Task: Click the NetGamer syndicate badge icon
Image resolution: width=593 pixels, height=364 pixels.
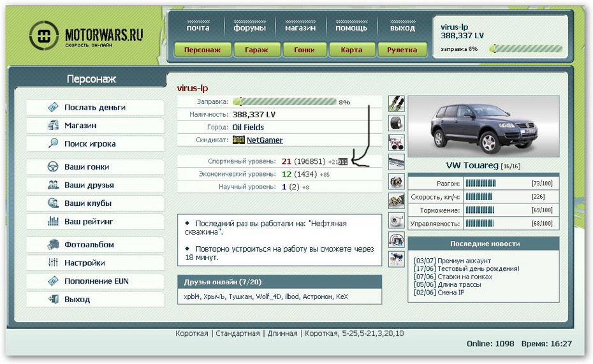Action: (x=238, y=140)
